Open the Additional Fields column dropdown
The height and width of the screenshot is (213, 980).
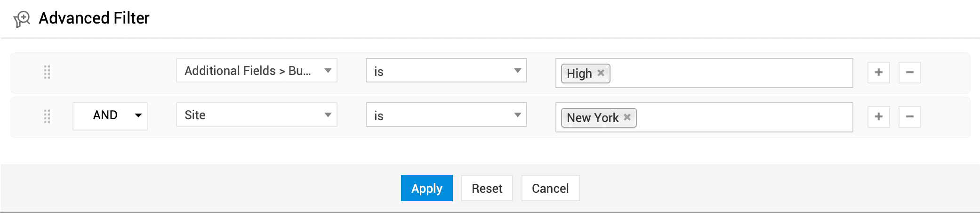pos(257,71)
